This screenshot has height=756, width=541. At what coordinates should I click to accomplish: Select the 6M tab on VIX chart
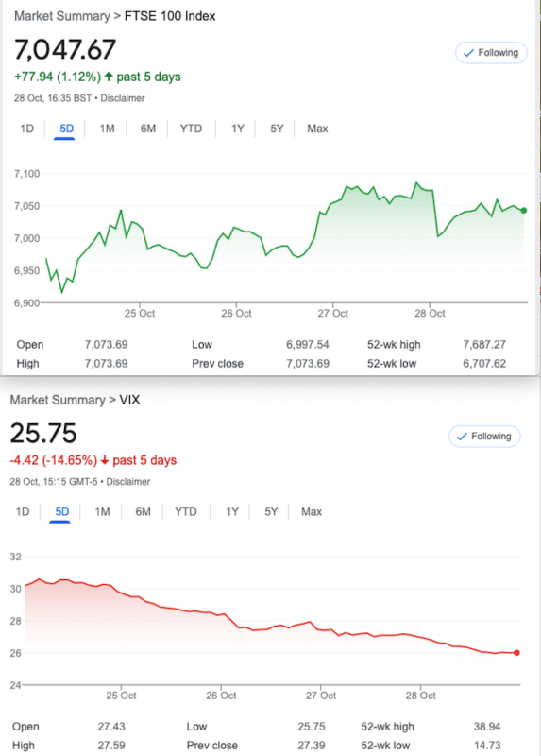click(x=144, y=512)
